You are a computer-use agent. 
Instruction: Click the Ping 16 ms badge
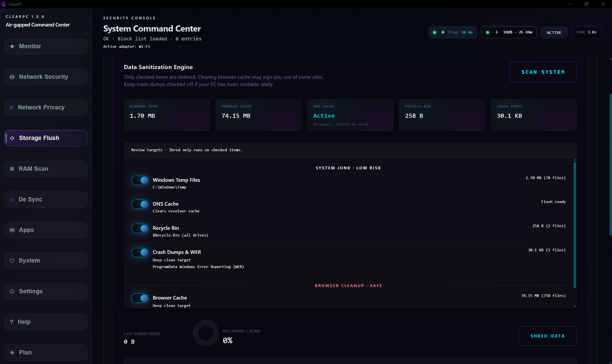pyautogui.click(x=453, y=32)
